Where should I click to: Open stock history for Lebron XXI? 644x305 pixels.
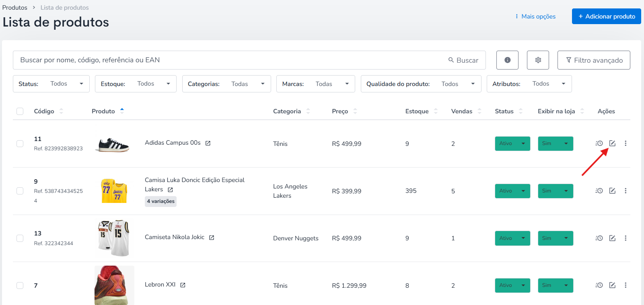pyautogui.click(x=599, y=285)
